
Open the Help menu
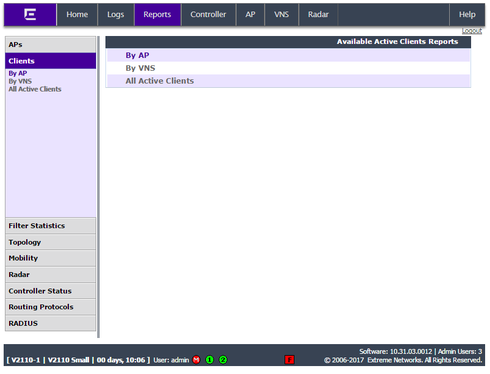(x=467, y=15)
